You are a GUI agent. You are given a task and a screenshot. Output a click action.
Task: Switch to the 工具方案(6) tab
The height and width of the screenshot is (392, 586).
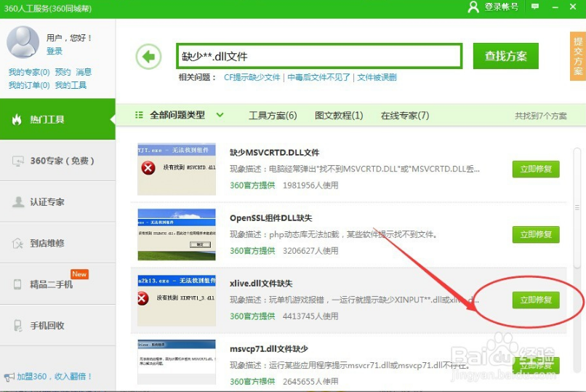(273, 115)
